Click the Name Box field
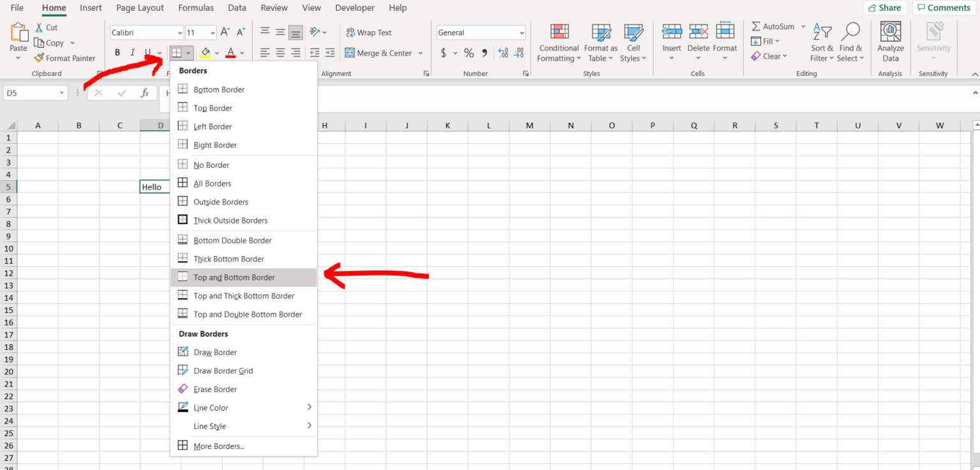 pos(31,92)
